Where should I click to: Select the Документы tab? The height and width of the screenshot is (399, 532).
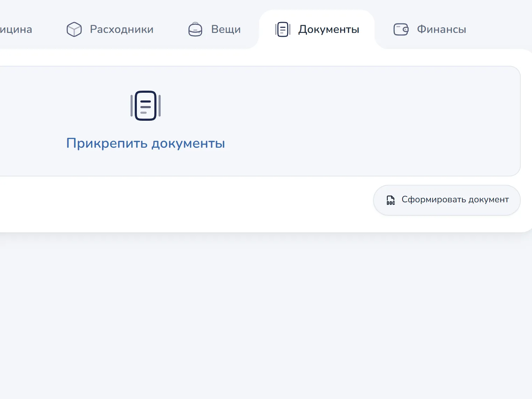(x=317, y=29)
